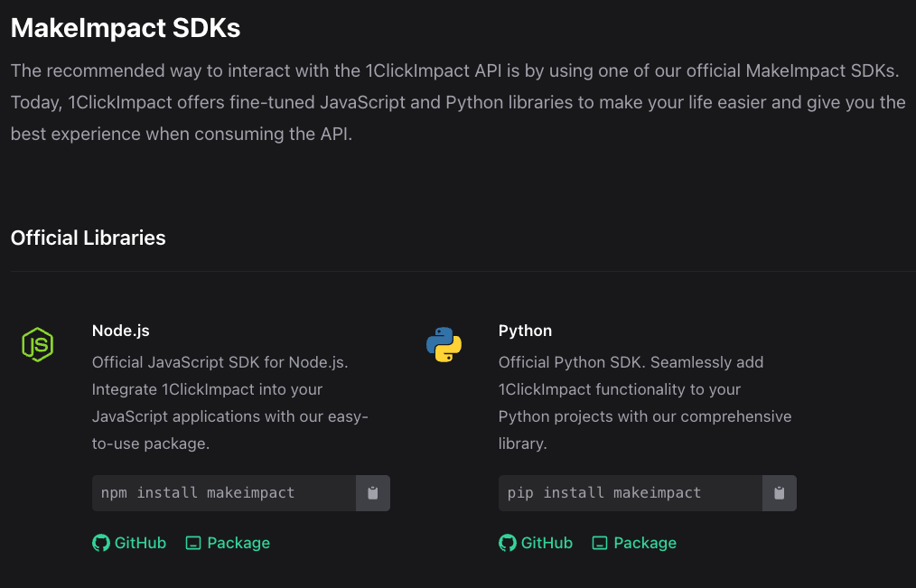Click the package box icon under Node.js
This screenshot has height=588, width=916.
193,543
